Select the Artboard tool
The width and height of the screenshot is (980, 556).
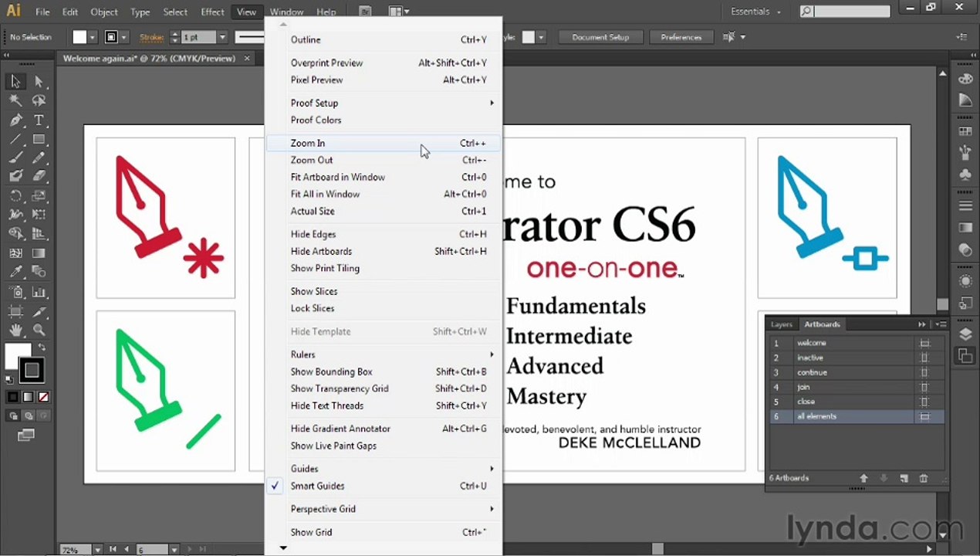(15, 312)
